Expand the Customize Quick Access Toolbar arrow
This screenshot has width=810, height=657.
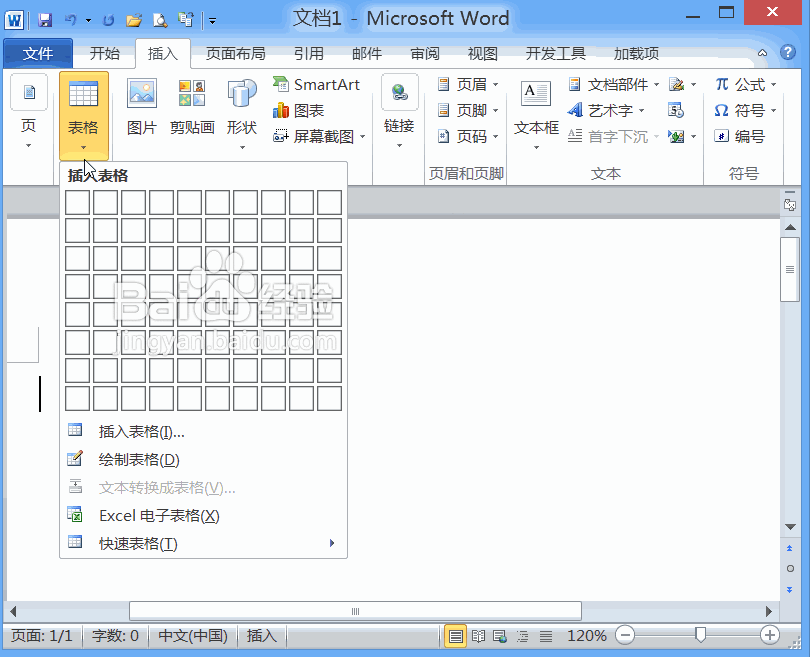[x=212, y=21]
